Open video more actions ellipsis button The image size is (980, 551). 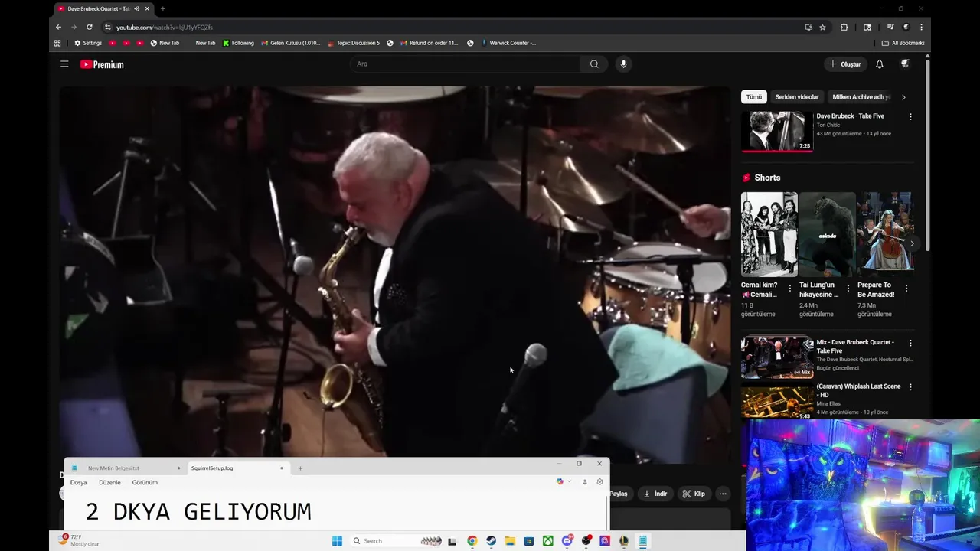(723, 494)
